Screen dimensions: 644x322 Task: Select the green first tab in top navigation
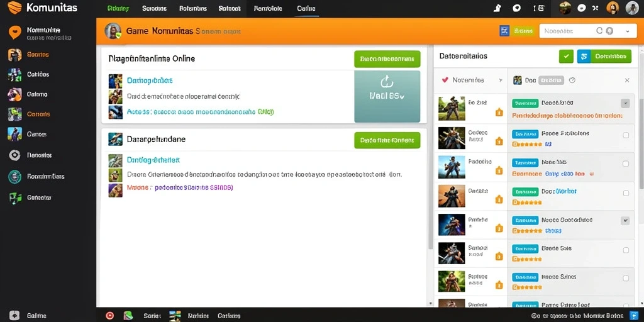[118, 8]
